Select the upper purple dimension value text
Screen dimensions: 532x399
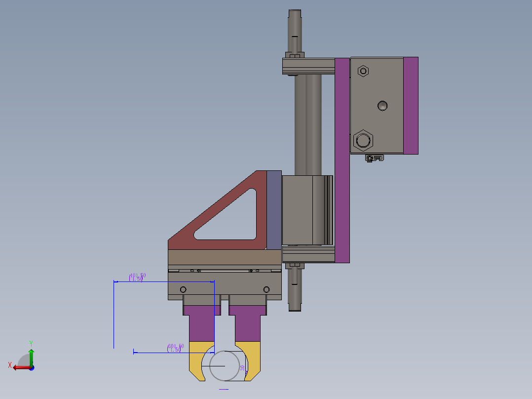click(137, 277)
